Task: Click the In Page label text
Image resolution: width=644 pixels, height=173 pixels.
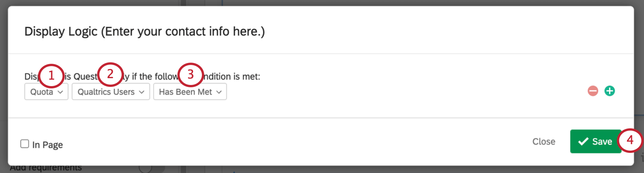Action: pos(47,145)
